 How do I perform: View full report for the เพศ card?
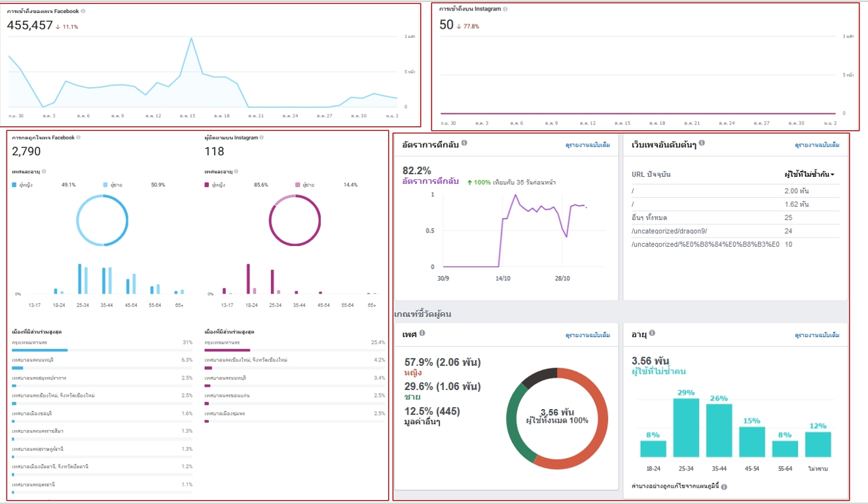coord(587,335)
